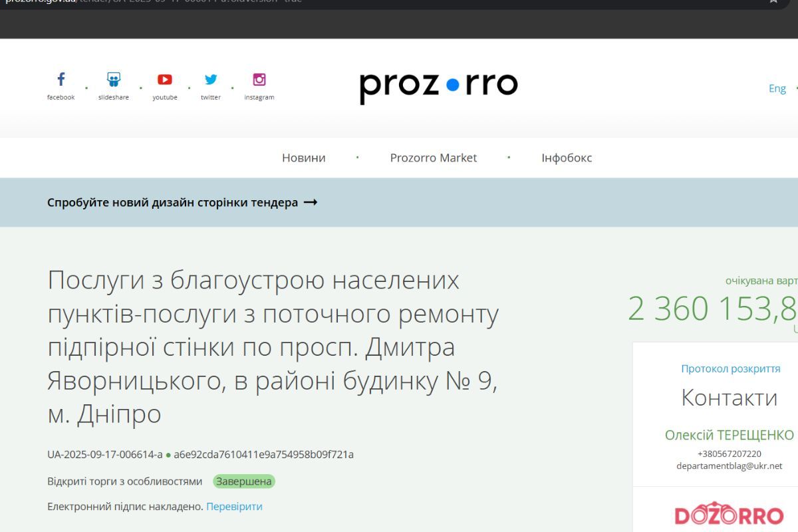Click the arrow on the new design banner

[x=311, y=202]
